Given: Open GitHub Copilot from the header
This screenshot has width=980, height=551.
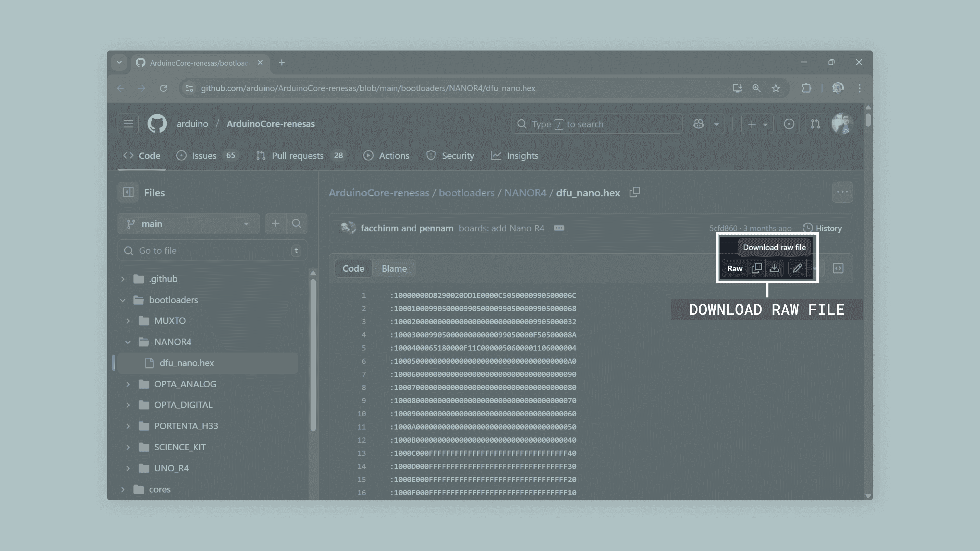Looking at the screenshot, I should click(x=698, y=123).
